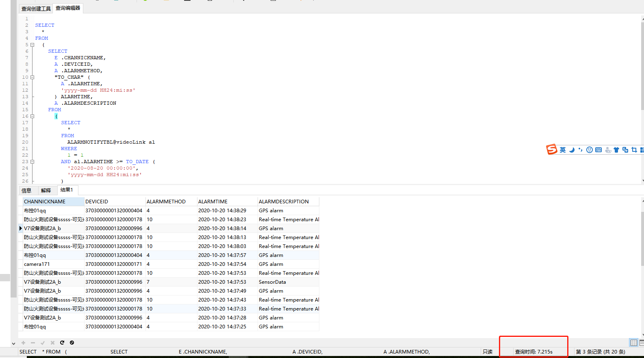Click the CHANNICKNAME column header
This screenshot has width=644, height=358.
point(53,202)
